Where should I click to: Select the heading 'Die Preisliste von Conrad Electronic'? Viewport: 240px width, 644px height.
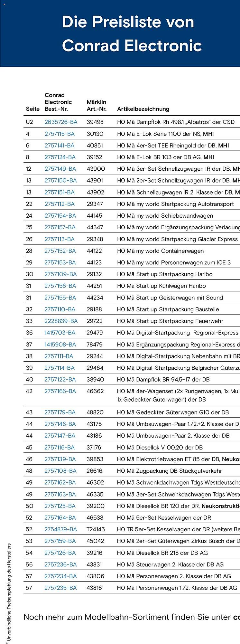point(132,33)
